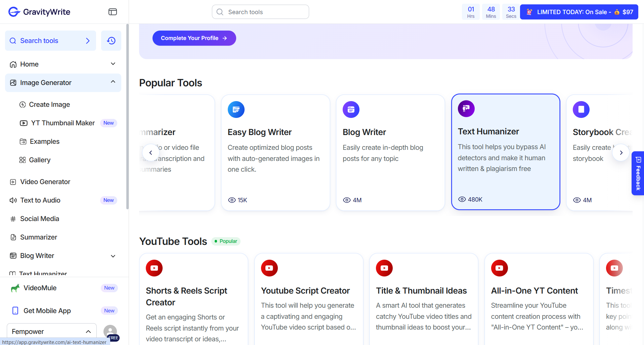Expand the Home menu chevron
The image size is (644, 345).
point(113,64)
